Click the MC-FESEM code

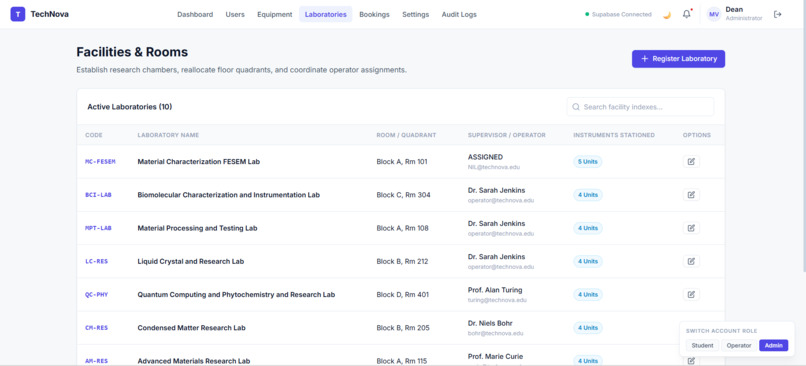[100, 161]
